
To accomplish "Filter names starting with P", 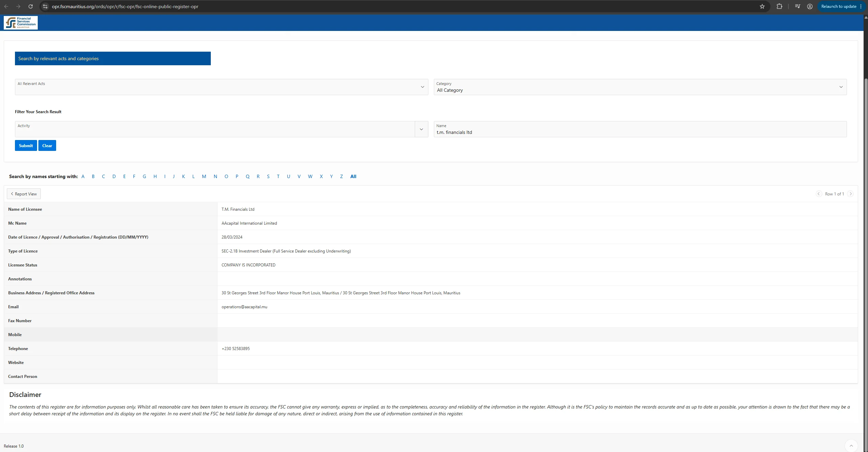I will pyautogui.click(x=237, y=176).
